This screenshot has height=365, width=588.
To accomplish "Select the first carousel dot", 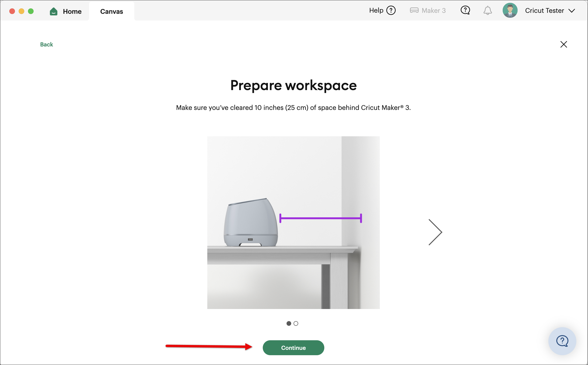I will (288, 323).
